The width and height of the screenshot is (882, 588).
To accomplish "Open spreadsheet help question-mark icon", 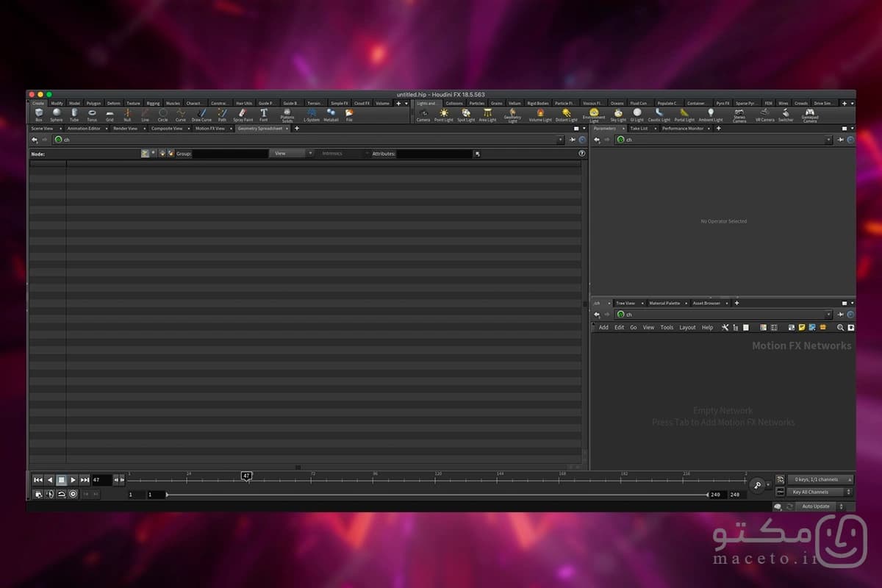I will 582,154.
